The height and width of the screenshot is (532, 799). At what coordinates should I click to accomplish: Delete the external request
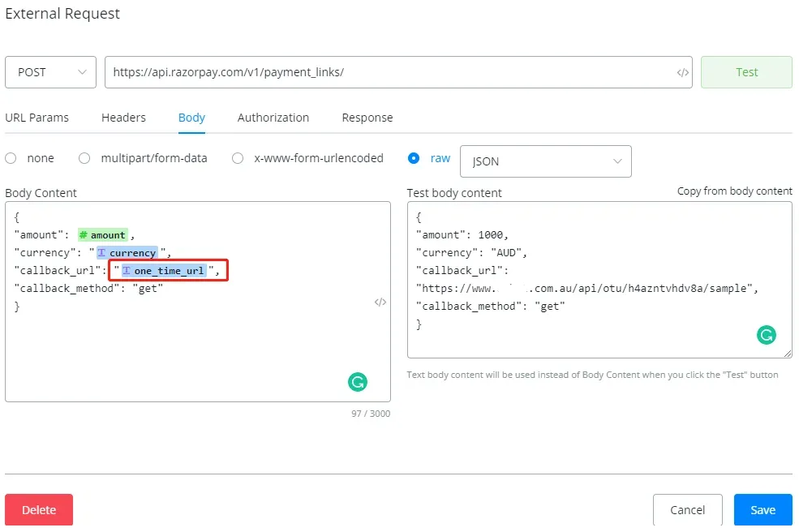[39, 509]
